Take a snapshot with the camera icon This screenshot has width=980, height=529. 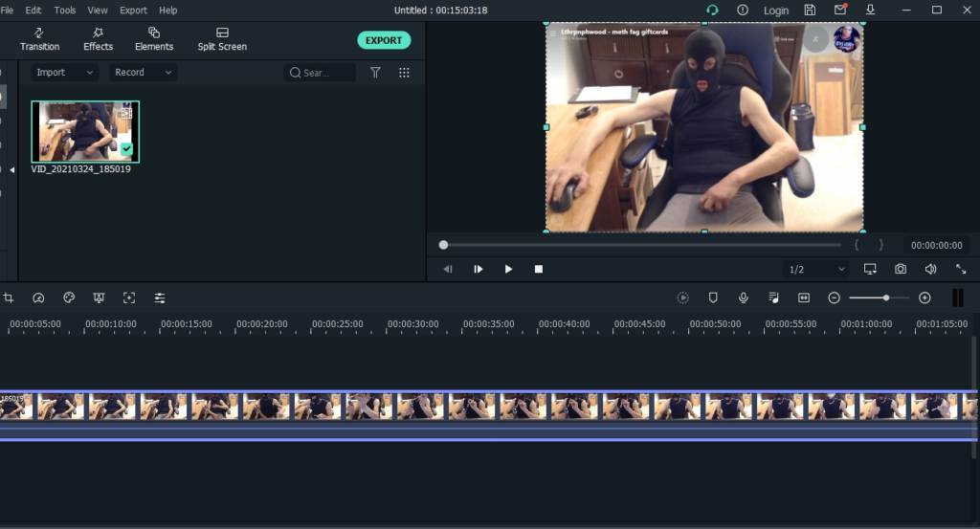pos(901,270)
